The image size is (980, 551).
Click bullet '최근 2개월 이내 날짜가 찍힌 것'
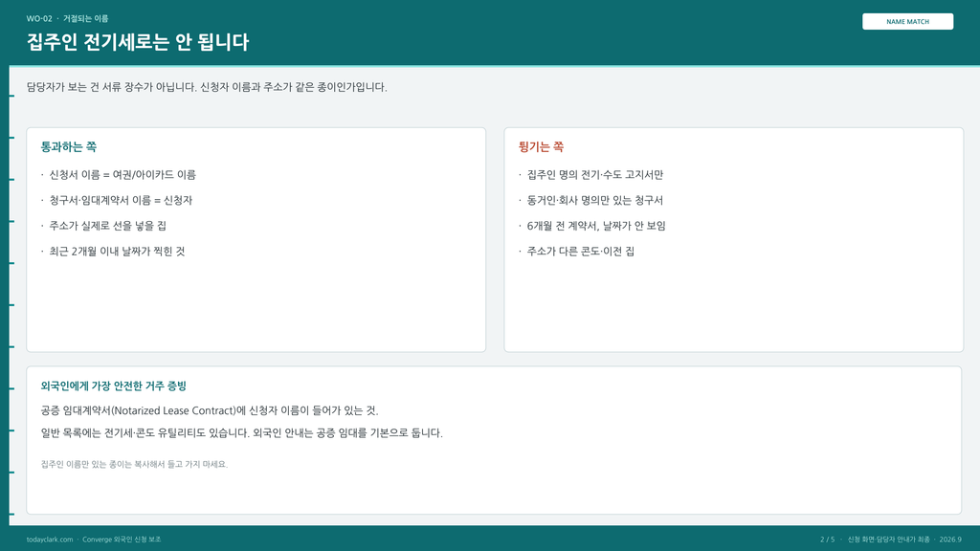click(117, 252)
